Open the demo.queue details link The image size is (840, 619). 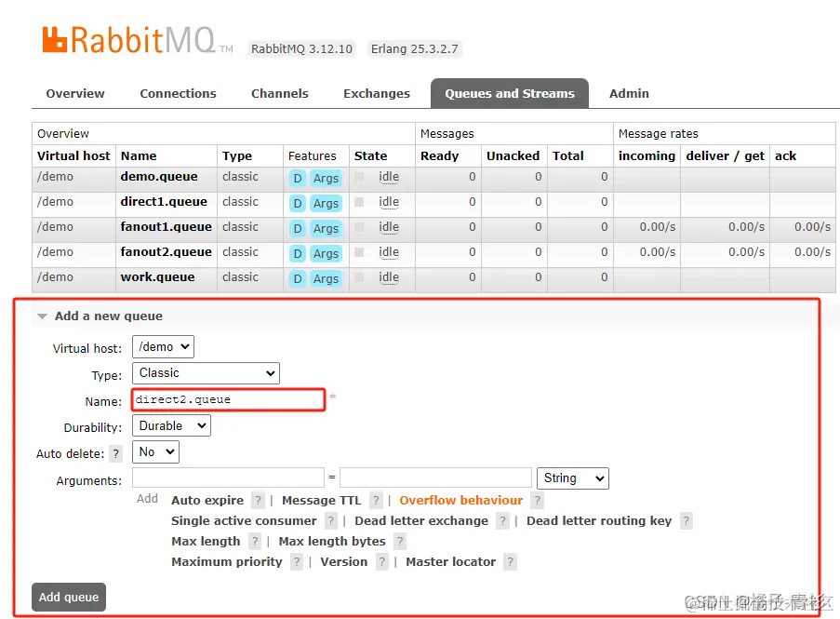pyautogui.click(x=158, y=177)
